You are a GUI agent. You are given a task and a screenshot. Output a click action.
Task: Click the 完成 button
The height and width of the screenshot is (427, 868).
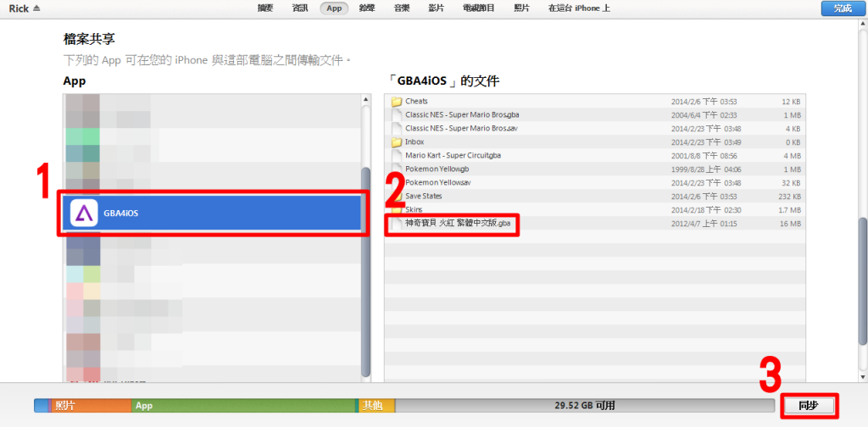[843, 8]
